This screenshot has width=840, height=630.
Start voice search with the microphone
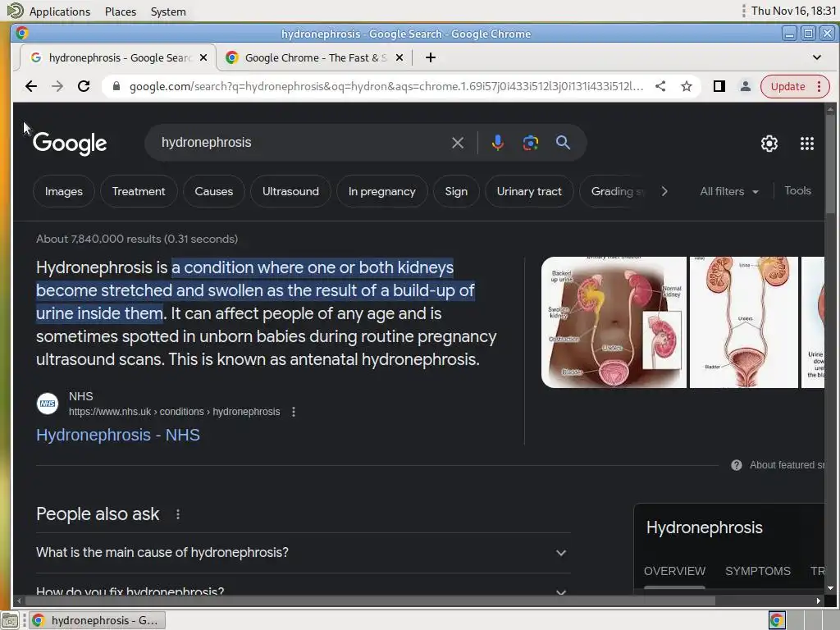click(x=498, y=143)
